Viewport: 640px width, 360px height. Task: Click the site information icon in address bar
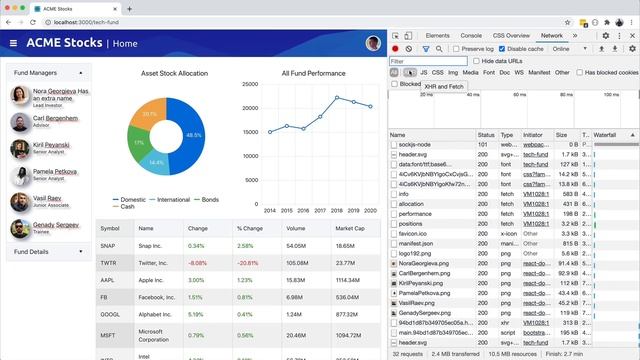[47, 22]
